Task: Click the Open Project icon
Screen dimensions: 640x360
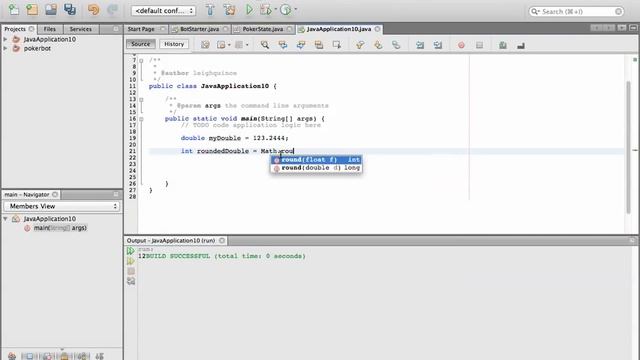Action: 51,10
